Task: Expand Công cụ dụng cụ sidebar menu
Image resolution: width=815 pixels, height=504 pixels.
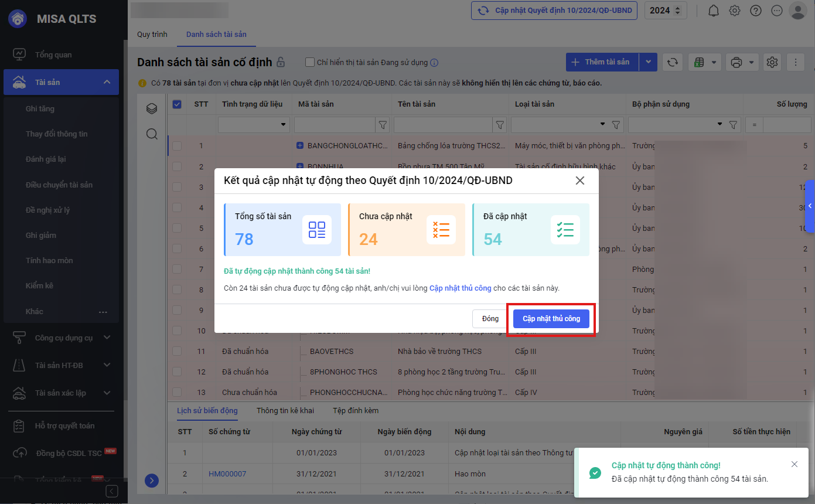Action: 107,338
